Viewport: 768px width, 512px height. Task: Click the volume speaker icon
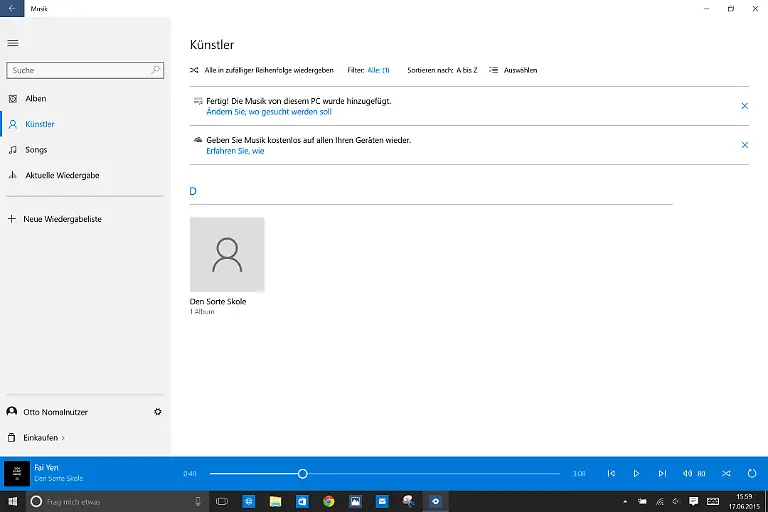point(687,473)
